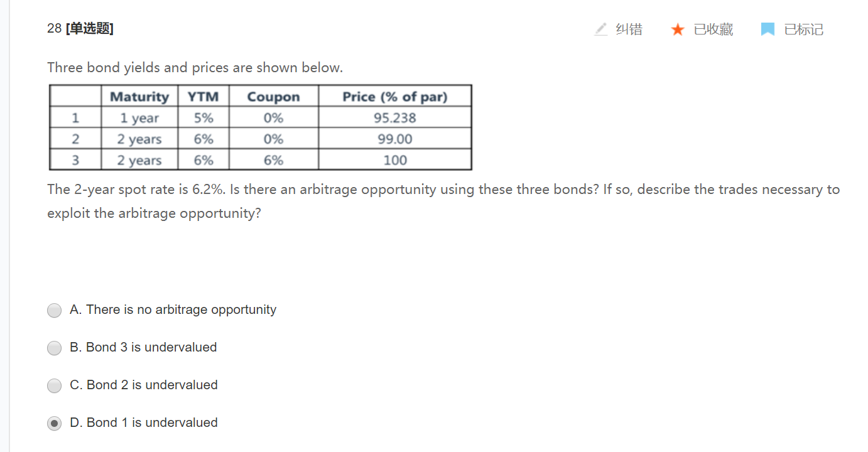Choose the radio button for option B

(55, 348)
